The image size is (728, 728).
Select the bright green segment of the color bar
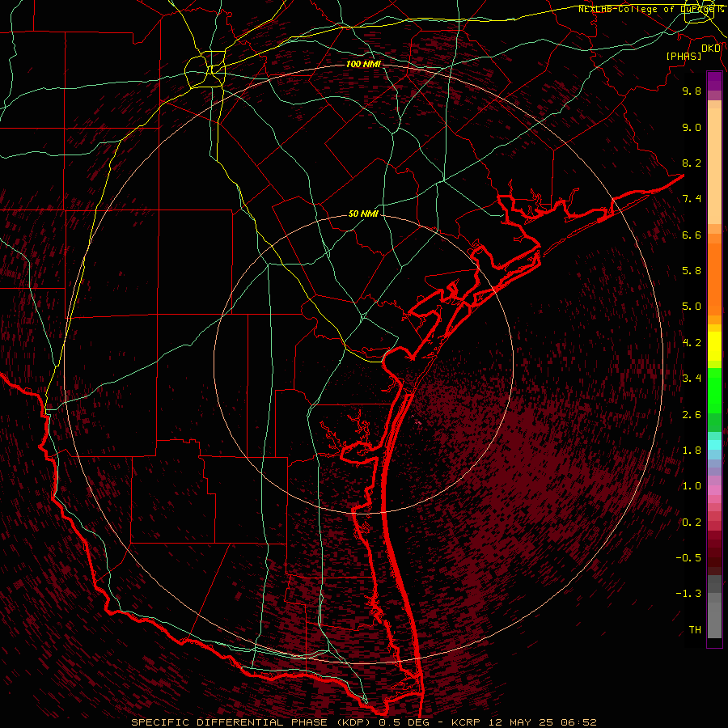(714, 391)
